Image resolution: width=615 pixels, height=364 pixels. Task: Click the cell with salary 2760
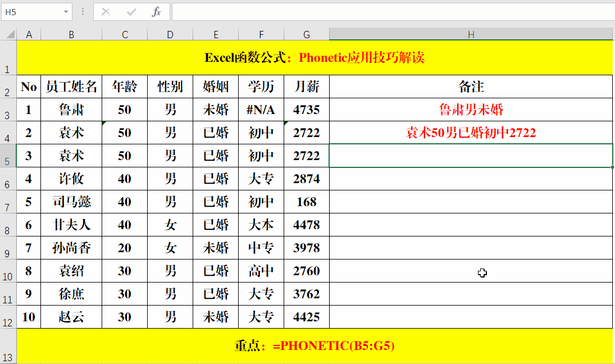pos(307,271)
